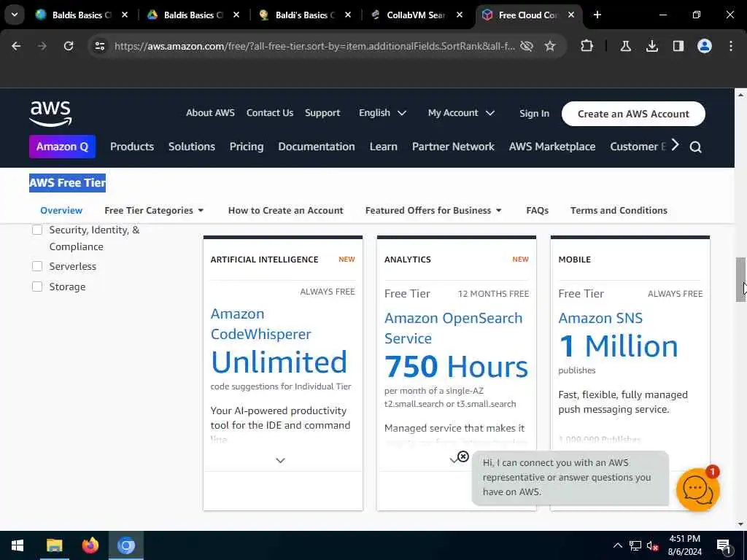Image resolution: width=747 pixels, height=560 pixels.
Task: Open the Support link
Action: [322, 113]
